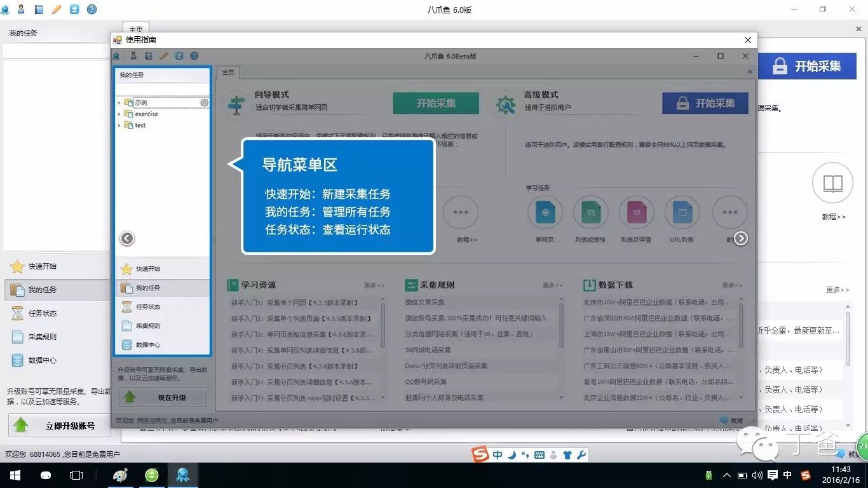The height and width of the screenshot is (488, 868).
Task: Toggle the 中 Chinese mode on Sogou toolbar
Action: pyautogui.click(x=498, y=455)
